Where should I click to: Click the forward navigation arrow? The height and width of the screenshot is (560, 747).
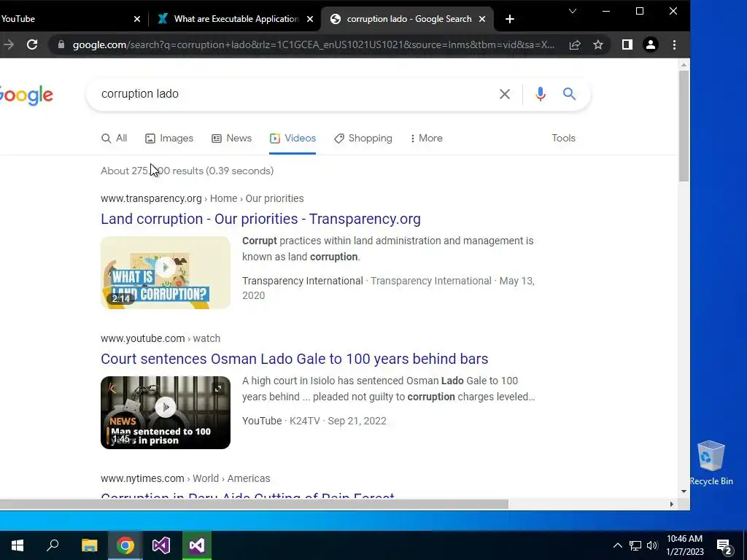click(9, 44)
